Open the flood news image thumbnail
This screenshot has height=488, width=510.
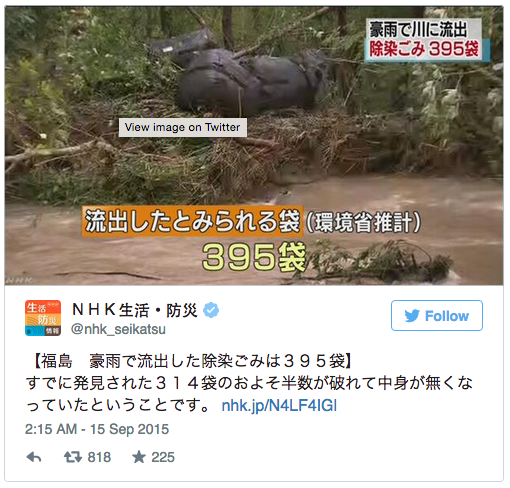click(254, 146)
